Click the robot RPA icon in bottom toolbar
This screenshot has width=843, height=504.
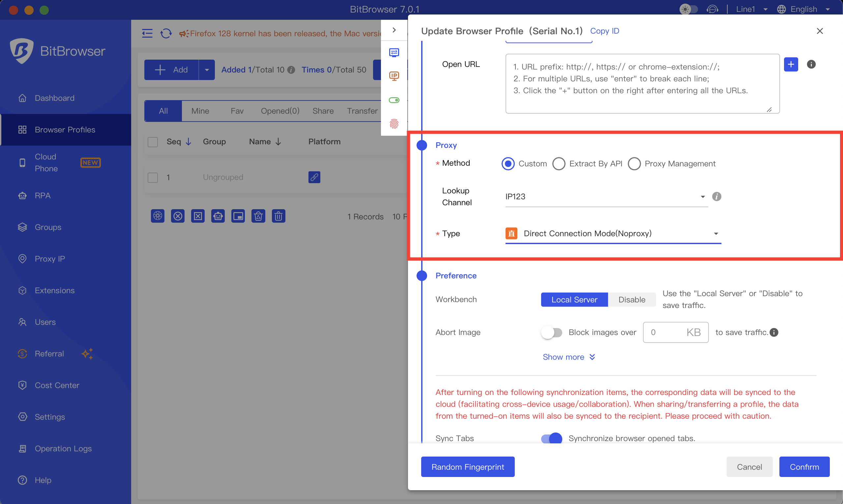point(218,216)
